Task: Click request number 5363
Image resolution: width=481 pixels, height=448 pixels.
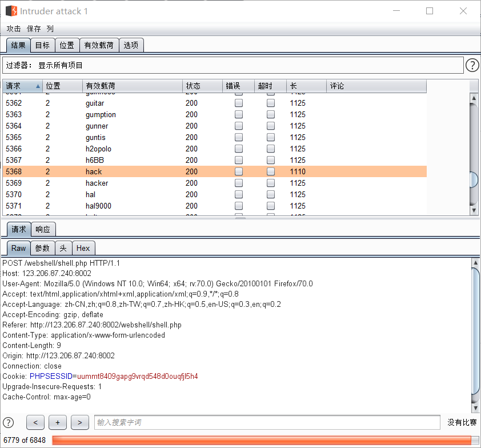Action: (x=14, y=114)
